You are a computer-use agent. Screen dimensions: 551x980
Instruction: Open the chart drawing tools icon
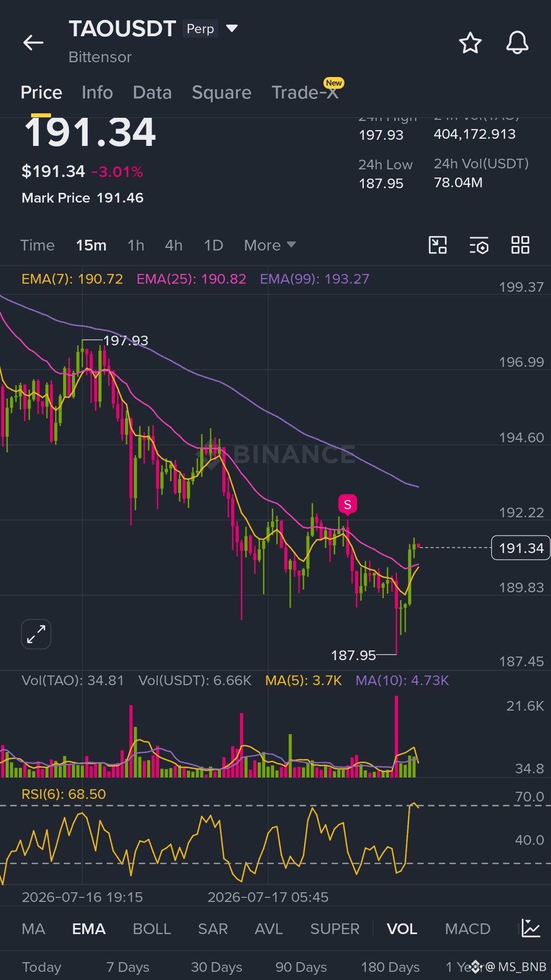(438, 245)
